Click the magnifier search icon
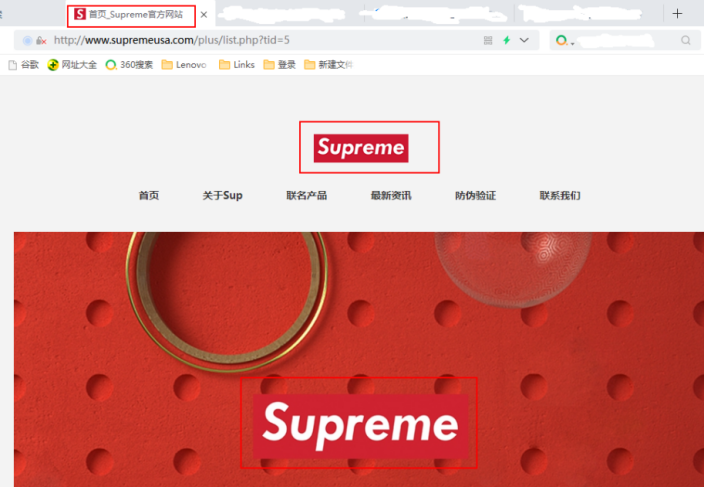Viewport: 704px width, 487px height. 685,40
